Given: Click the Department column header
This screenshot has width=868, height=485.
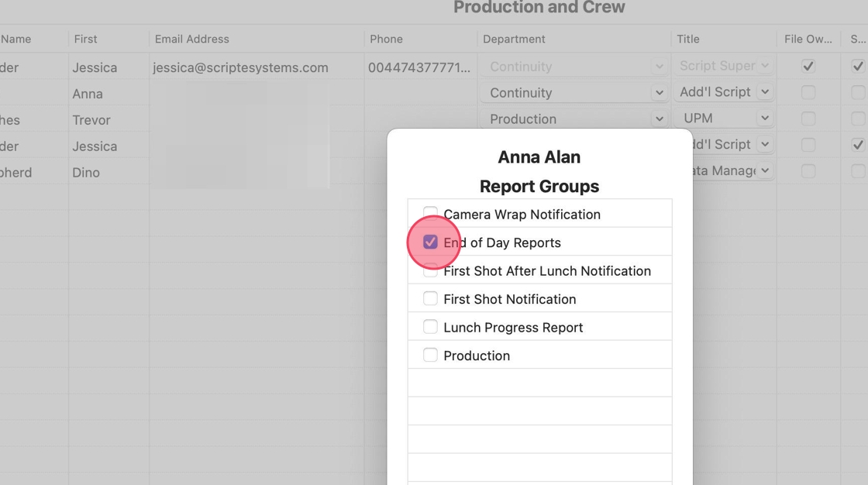Looking at the screenshot, I should click(x=514, y=39).
